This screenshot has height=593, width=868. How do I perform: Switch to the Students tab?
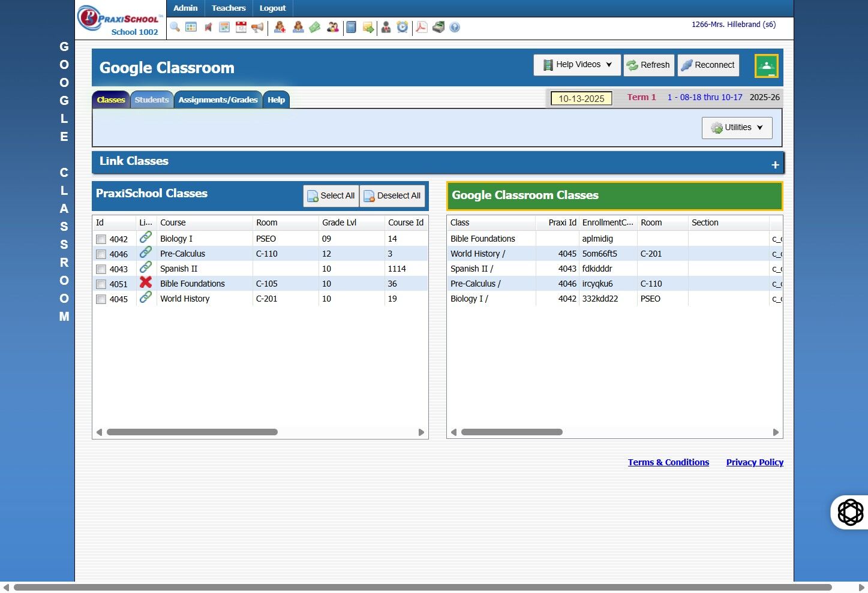point(151,100)
